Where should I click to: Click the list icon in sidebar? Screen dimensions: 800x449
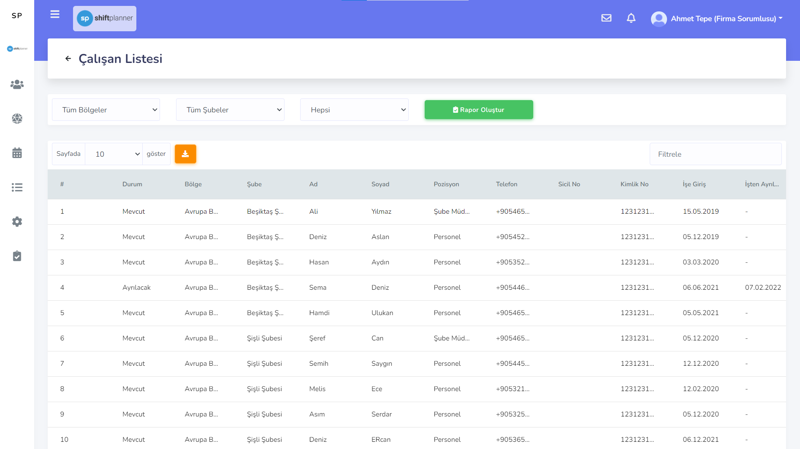[x=17, y=187]
